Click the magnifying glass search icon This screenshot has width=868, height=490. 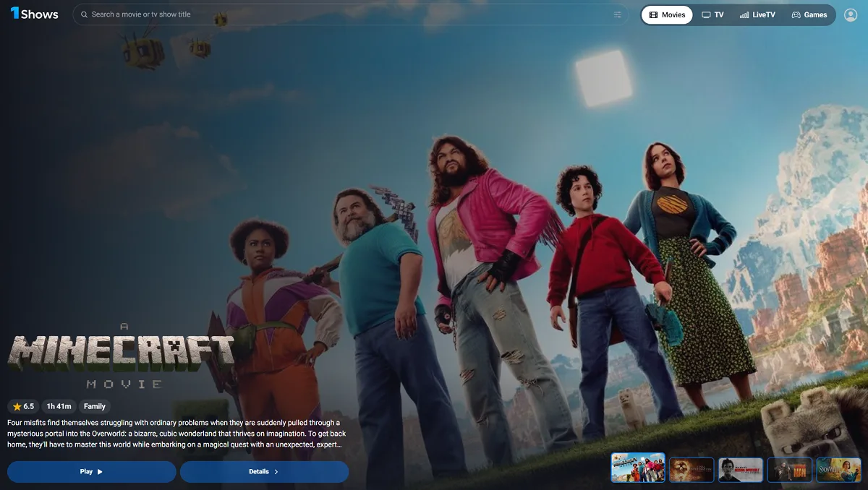[x=84, y=14]
